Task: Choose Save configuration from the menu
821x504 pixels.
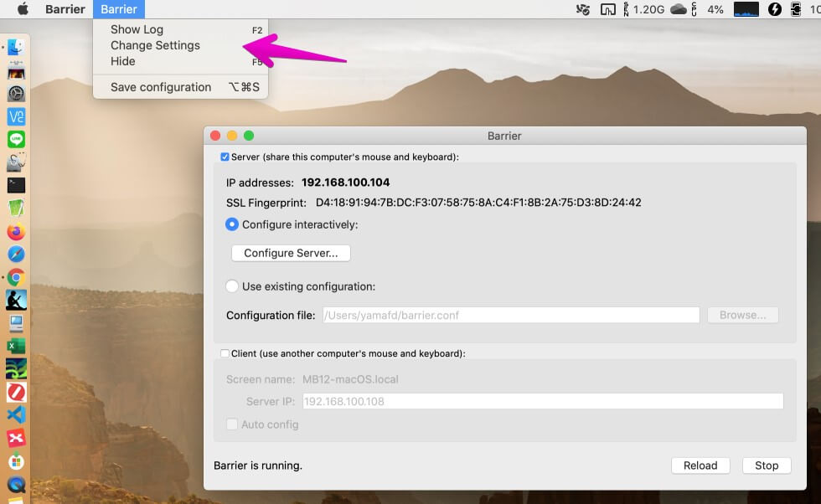Action: click(181, 87)
